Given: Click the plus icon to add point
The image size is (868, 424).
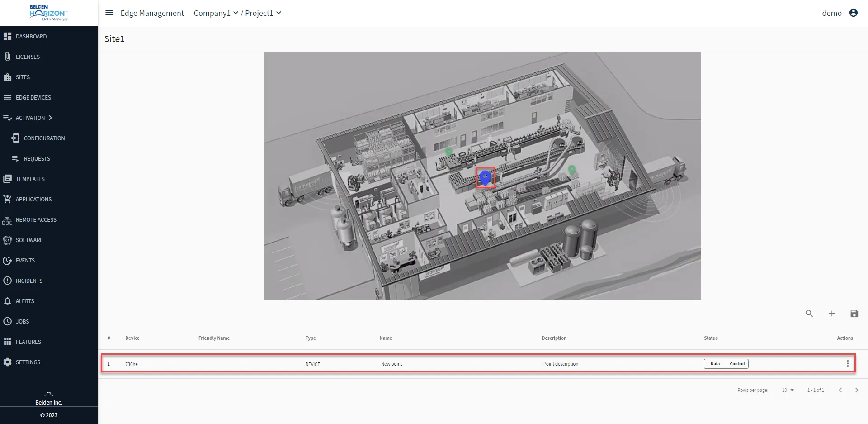Looking at the screenshot, I should click(832, 314).
